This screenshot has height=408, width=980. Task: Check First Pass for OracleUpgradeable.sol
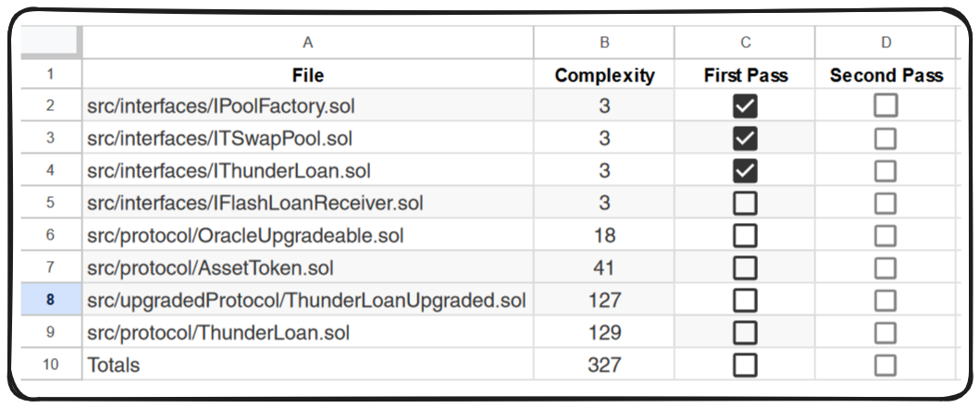click(x=745, y=236)
